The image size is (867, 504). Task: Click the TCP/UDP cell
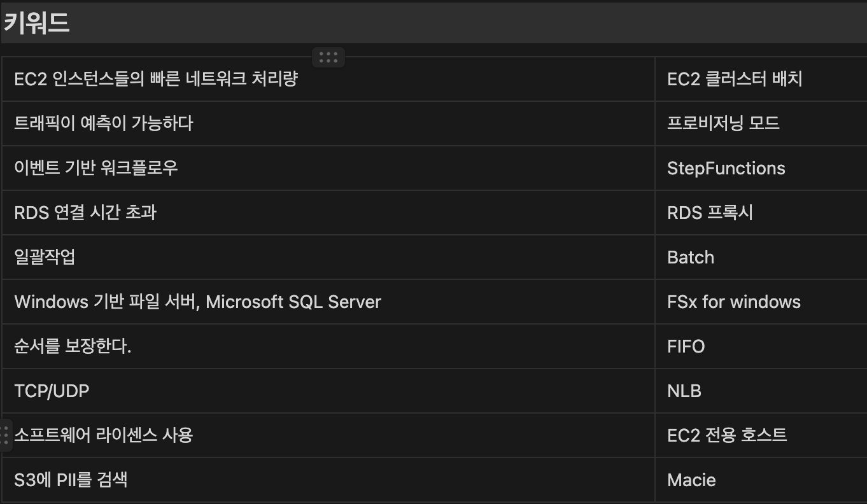pos(328,391)
